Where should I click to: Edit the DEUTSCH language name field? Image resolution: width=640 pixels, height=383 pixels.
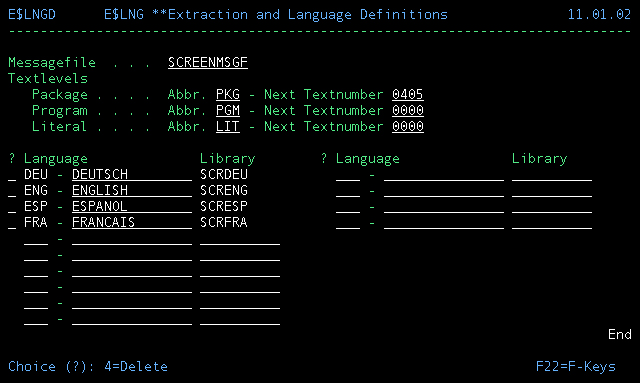[x=132, y=174]
